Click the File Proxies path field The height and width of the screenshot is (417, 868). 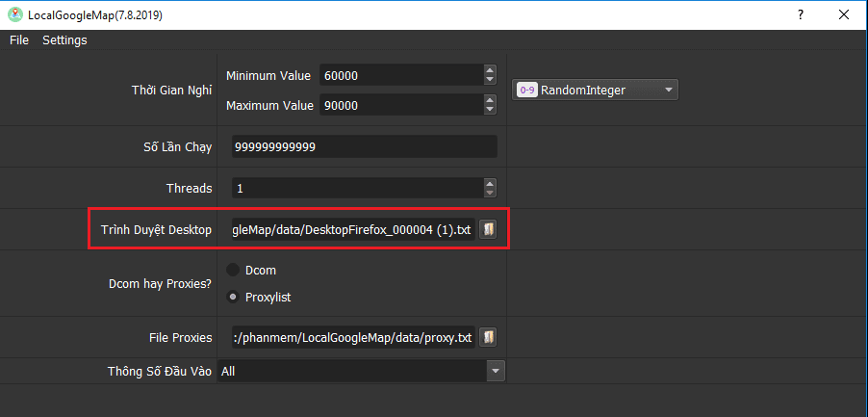pos(353,337)
